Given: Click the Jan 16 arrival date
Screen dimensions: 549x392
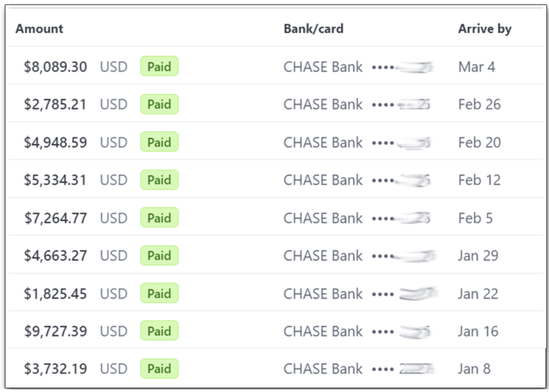Looking at the screenshot, I should point(478,331).
